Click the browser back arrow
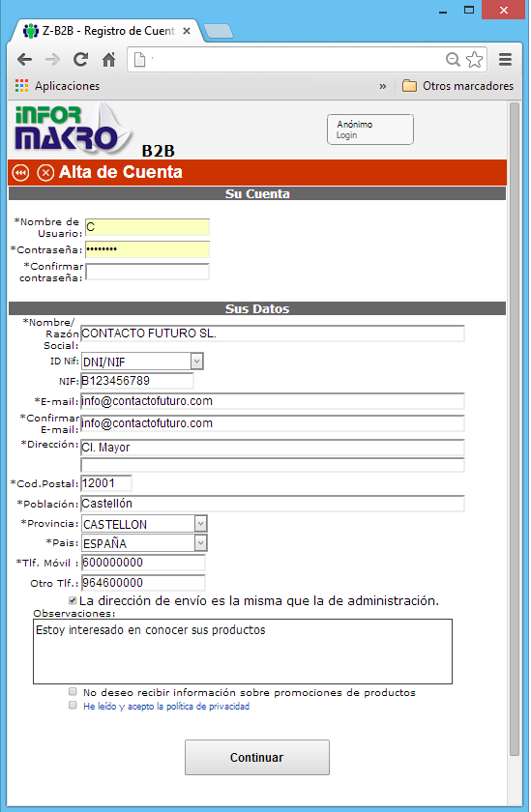 click(24, 60)
